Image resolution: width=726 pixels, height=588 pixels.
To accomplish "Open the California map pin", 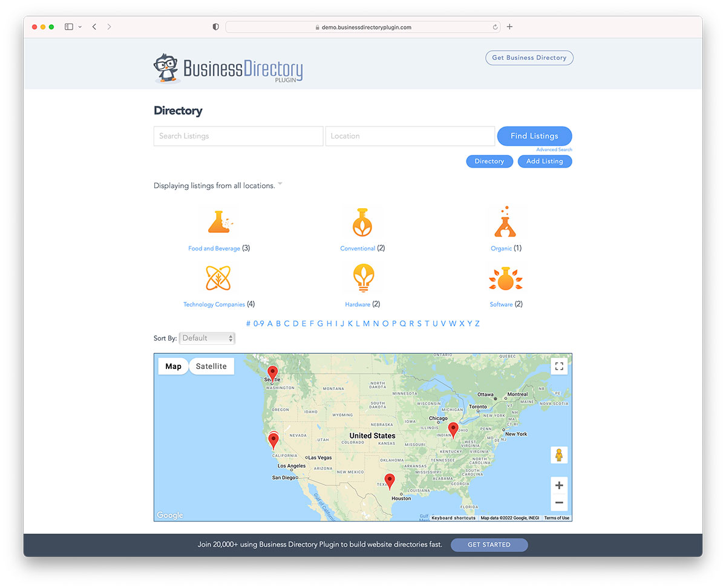I will point(273,440).
